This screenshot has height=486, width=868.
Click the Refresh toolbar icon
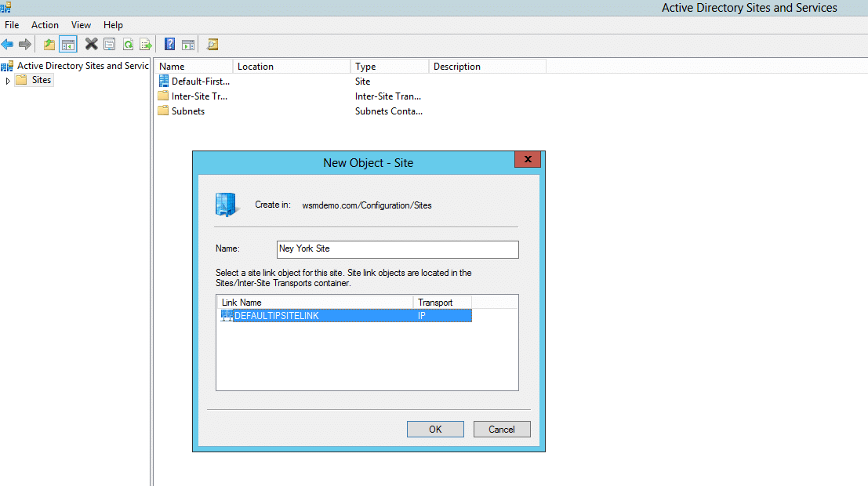(x=128, y=44)
